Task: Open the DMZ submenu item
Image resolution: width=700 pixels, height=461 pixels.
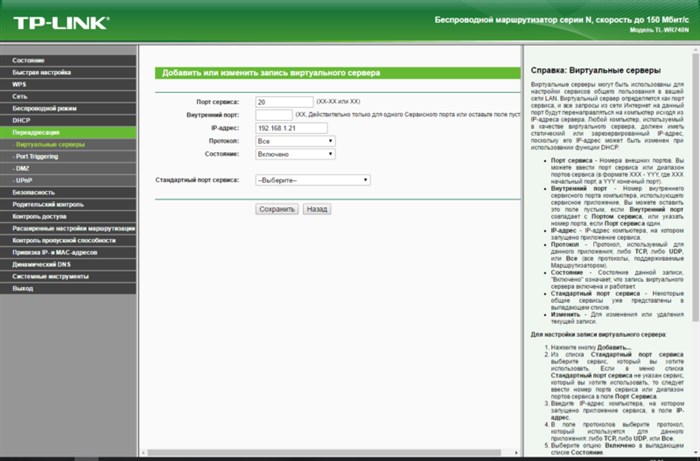Action: click(68, 169)
